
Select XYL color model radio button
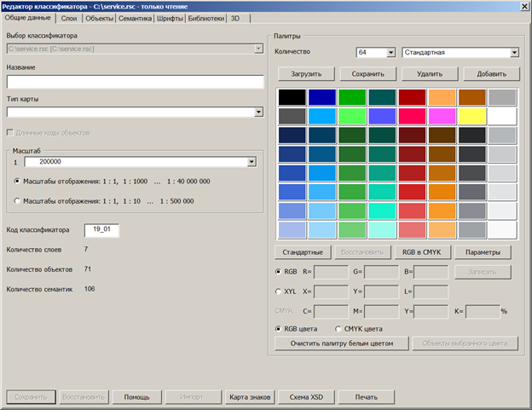click(x=280, y=292)
